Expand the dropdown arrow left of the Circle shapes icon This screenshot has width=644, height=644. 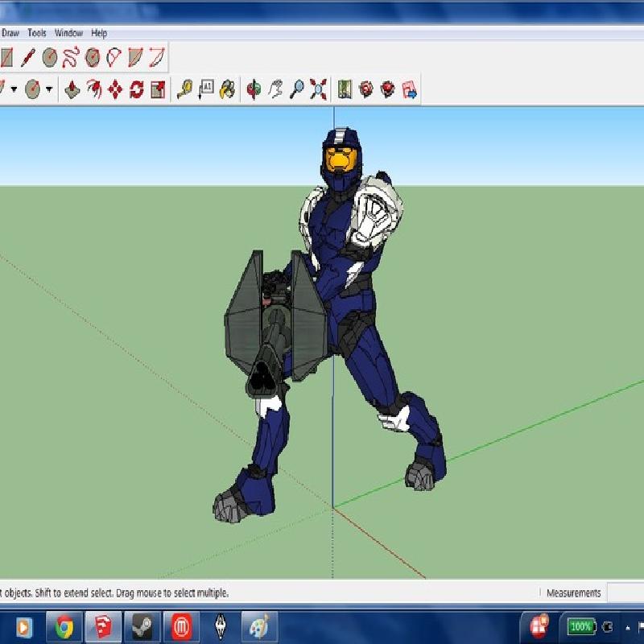(x=14, y=89)
